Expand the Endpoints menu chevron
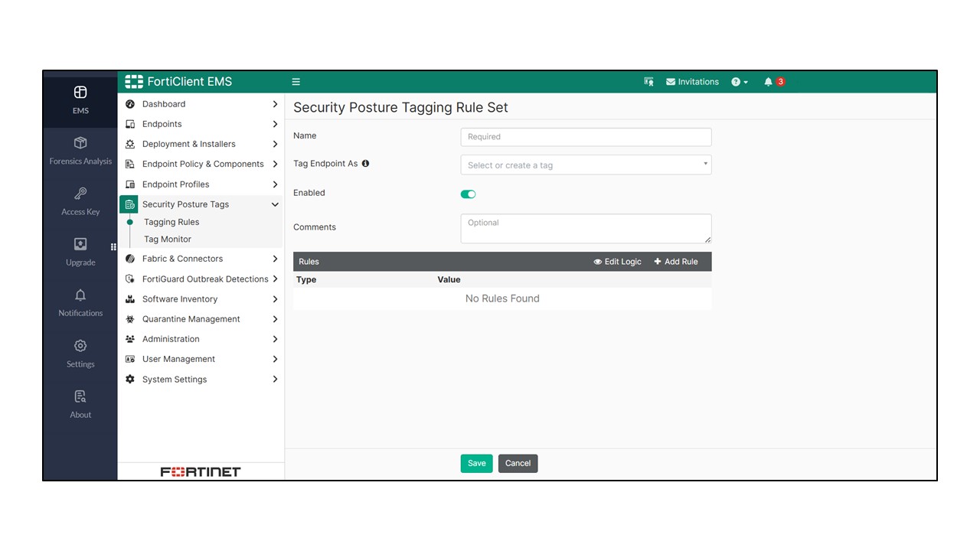The image size is (980, 551). tap(275, 124)
